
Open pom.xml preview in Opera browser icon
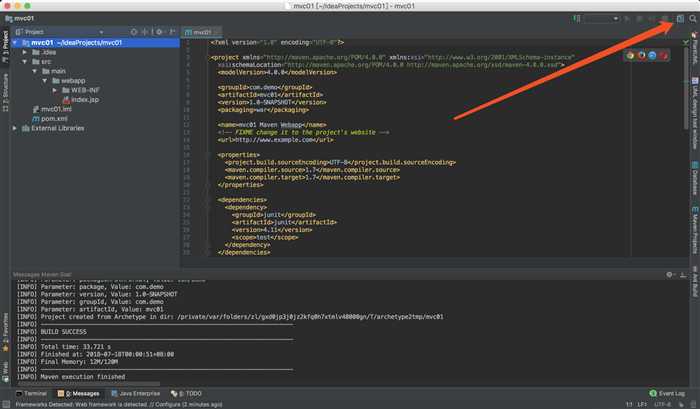[x=663, y=55]
